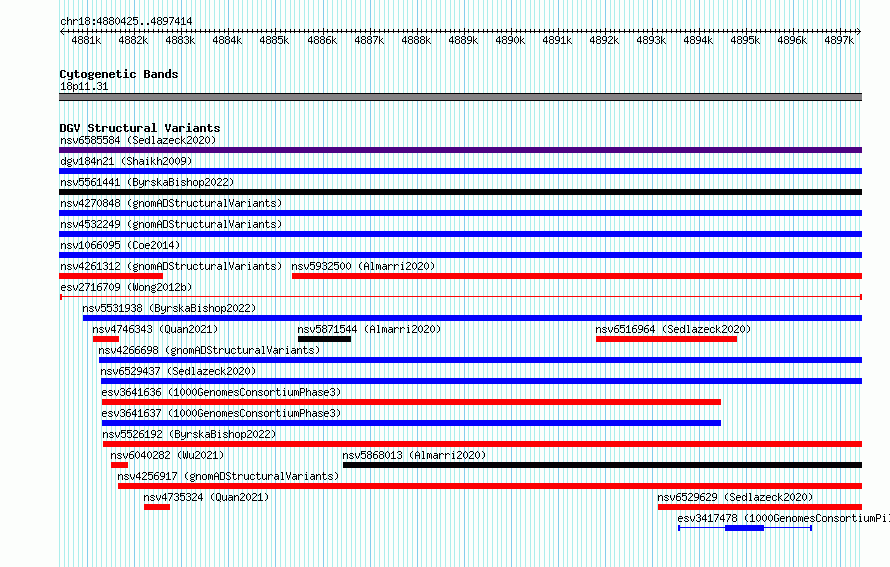Click the nsv6040282 (Wu2021) label

point(167,455)
